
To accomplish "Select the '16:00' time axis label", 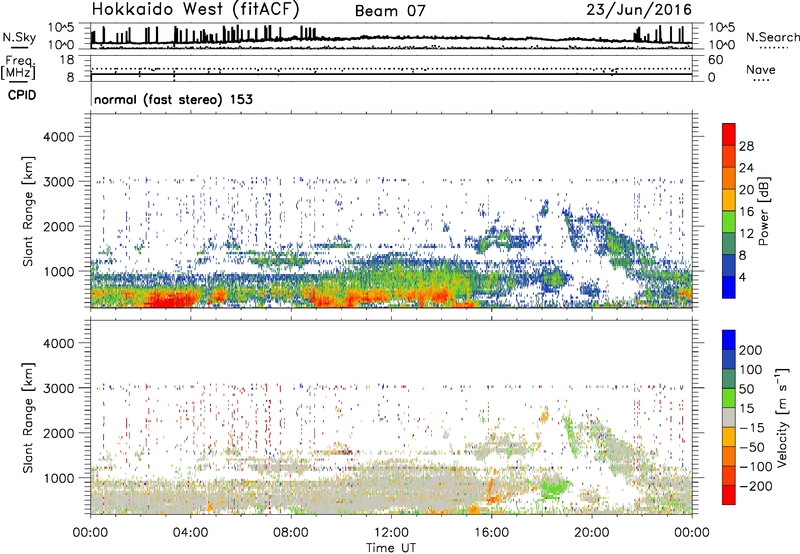I will (x=491, y=533).
